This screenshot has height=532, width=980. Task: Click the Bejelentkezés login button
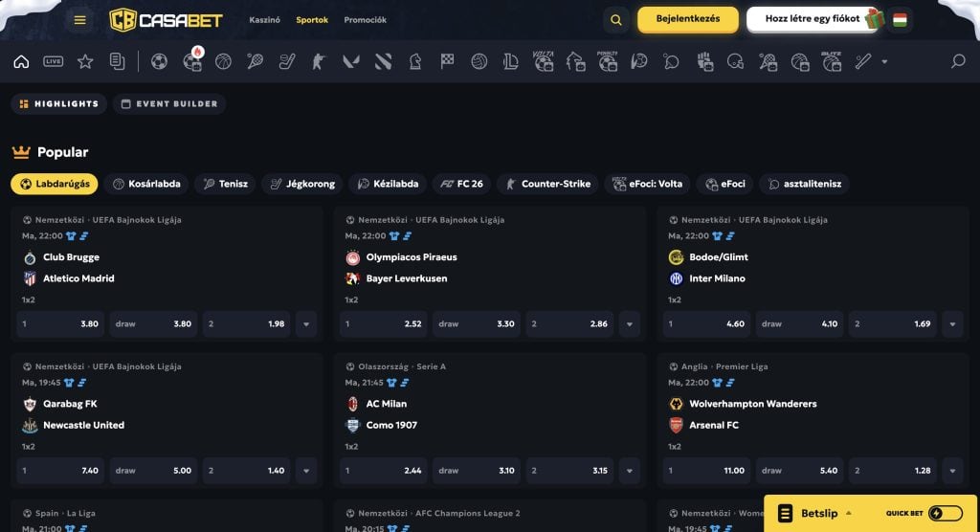tap(687, 19)
